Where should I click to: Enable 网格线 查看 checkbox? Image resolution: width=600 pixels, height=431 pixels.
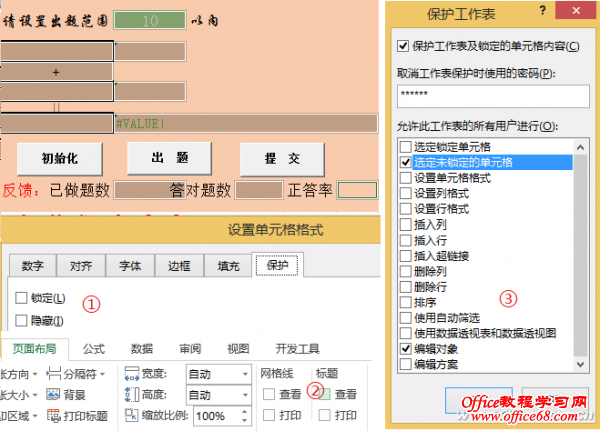269,394
